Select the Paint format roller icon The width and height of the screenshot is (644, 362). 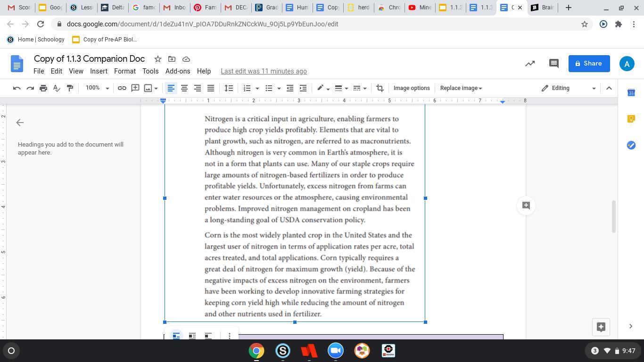tap(70, 88)
